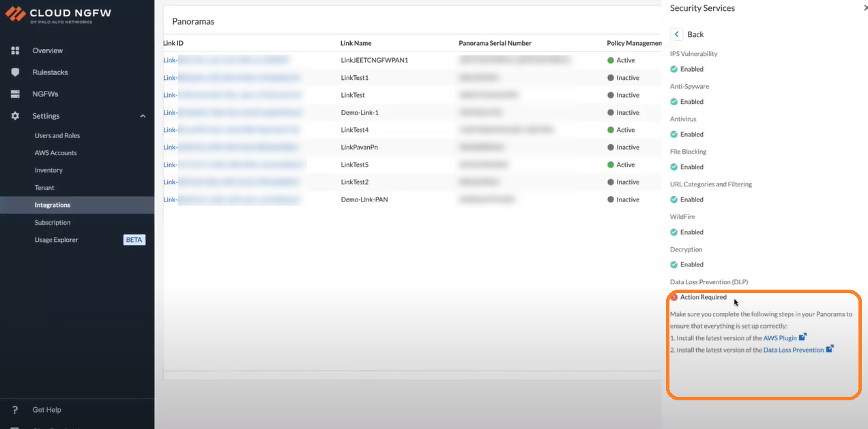
Task: Open the Link ID for LinkPavanPn
Action: [231, 148]
